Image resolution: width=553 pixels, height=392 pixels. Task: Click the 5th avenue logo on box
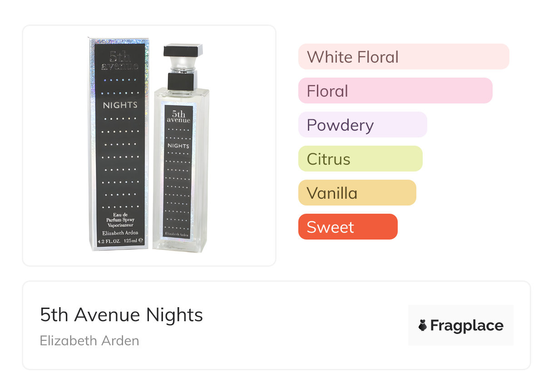pos(120,62)
